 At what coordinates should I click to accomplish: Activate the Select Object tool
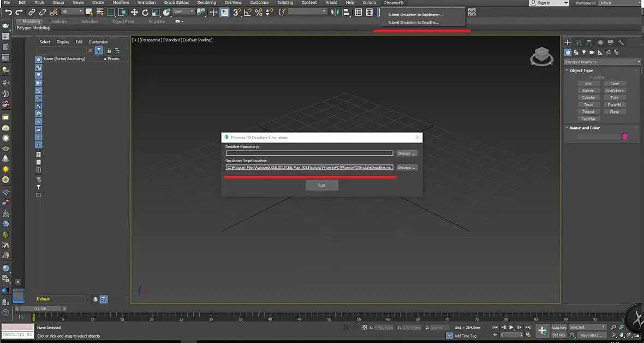89,13
